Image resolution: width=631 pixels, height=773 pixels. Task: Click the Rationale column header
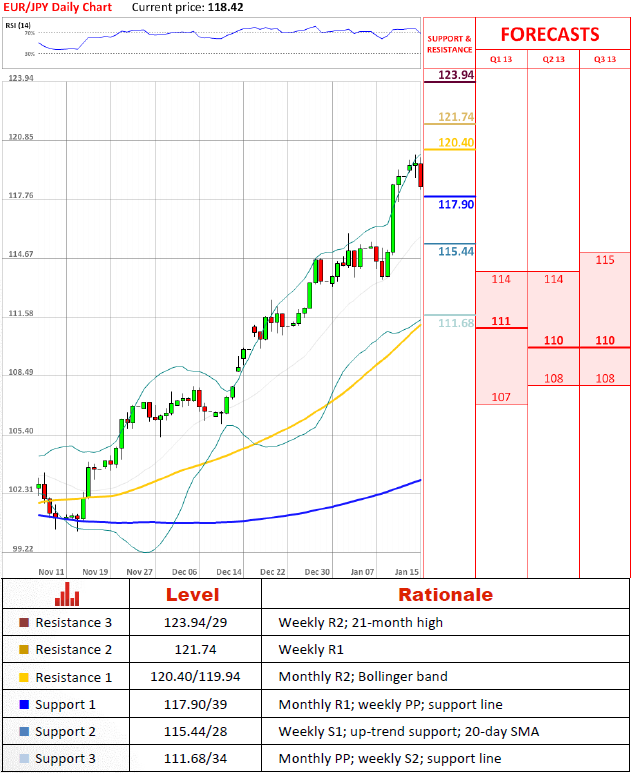click(x=446, y=595)
